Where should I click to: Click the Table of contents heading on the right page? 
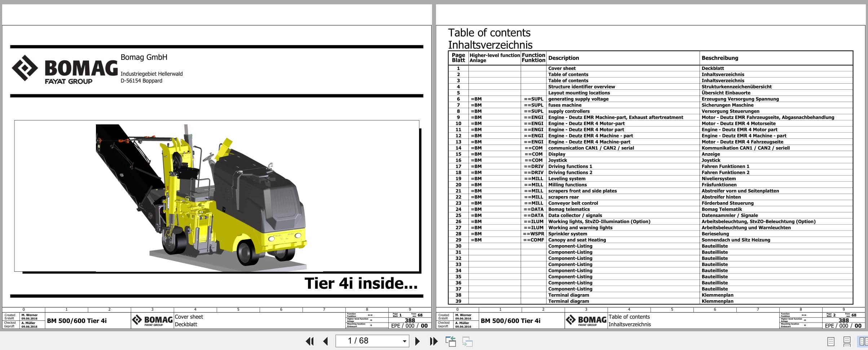tap(489, 32)
